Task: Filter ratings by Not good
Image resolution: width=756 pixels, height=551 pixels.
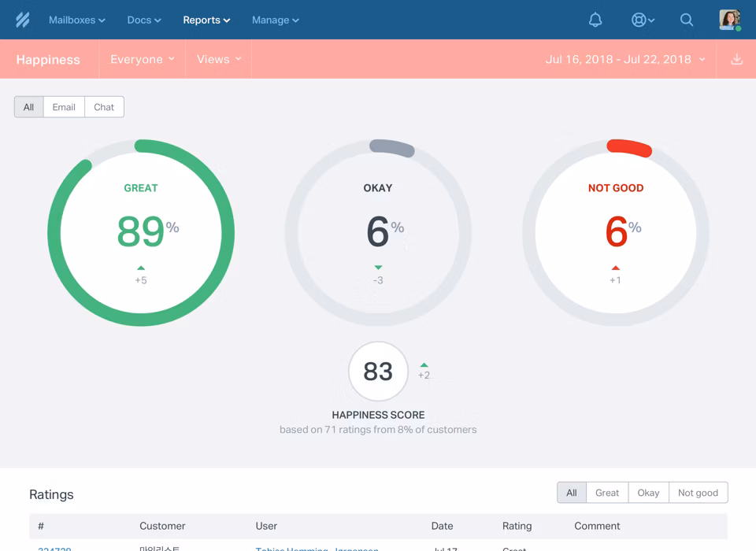Action: [698, 493]
